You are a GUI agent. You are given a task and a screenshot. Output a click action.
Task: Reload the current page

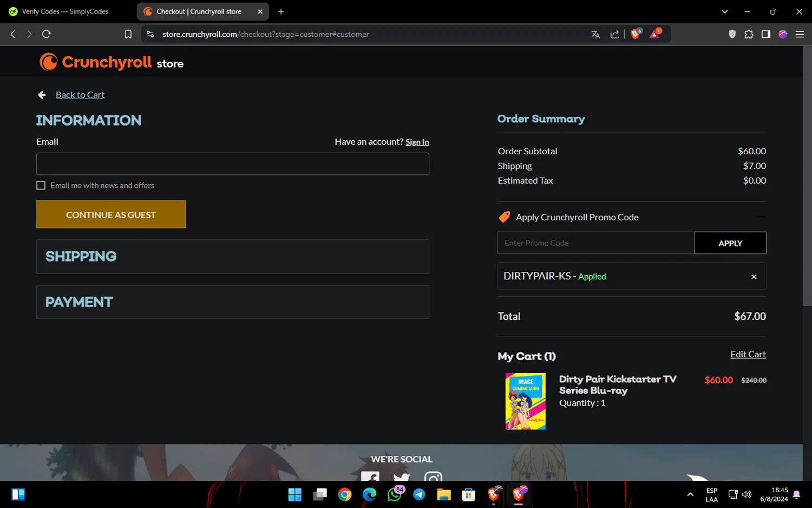pos(47,34)
